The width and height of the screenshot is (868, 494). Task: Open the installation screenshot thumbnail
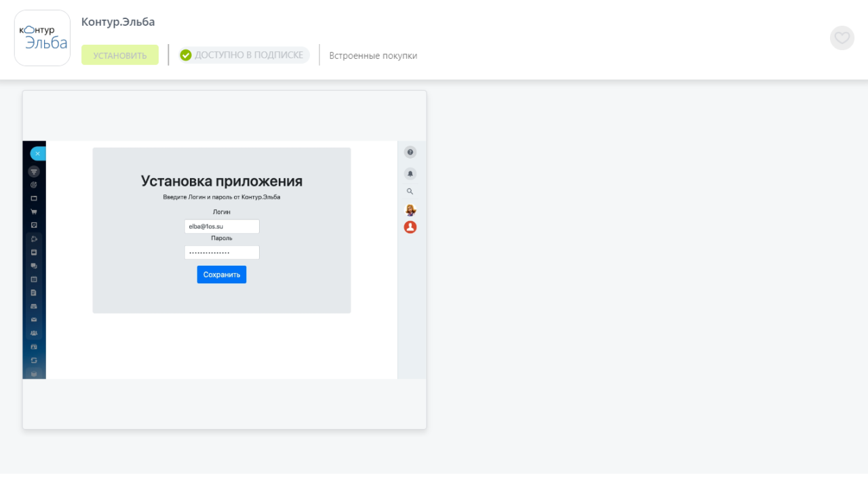click(x=224, y=260)
